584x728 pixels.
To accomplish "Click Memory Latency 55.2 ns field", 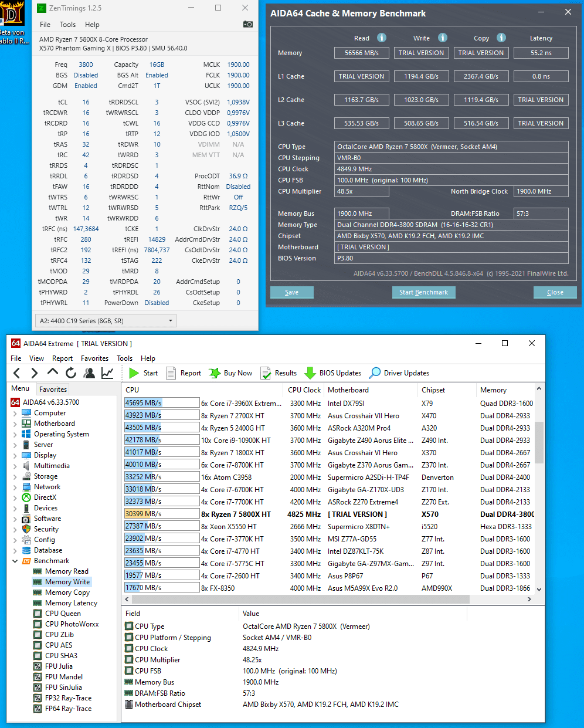I will pyautogui.click(x=541, y=53).
